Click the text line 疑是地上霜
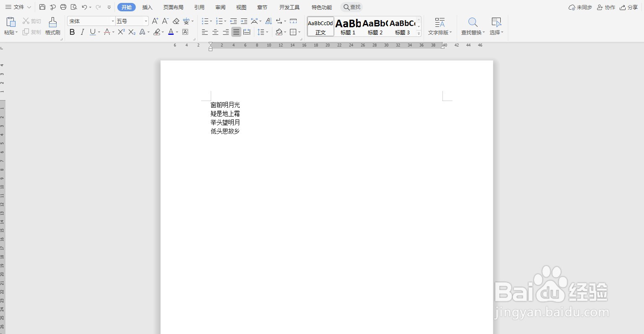 (225, 114)
